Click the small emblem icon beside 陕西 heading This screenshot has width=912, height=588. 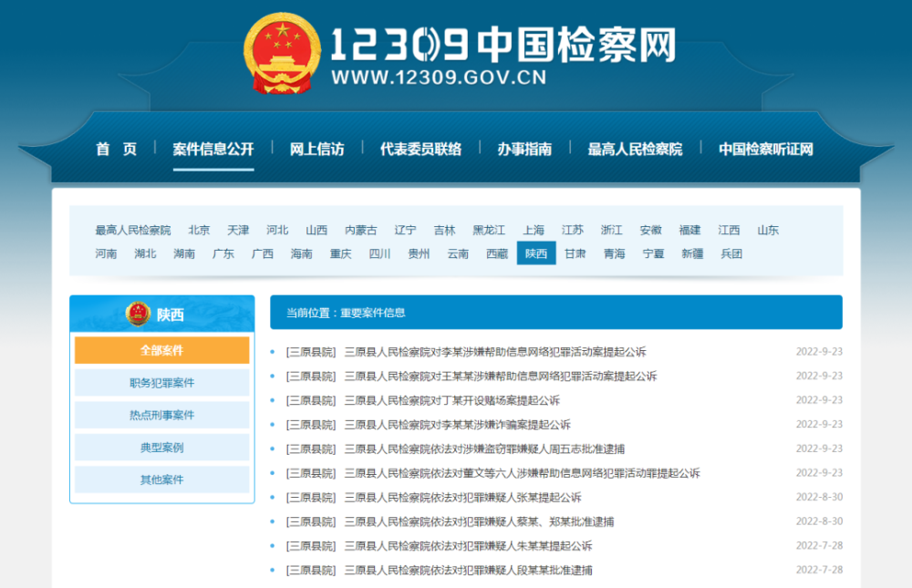[139, 315]
